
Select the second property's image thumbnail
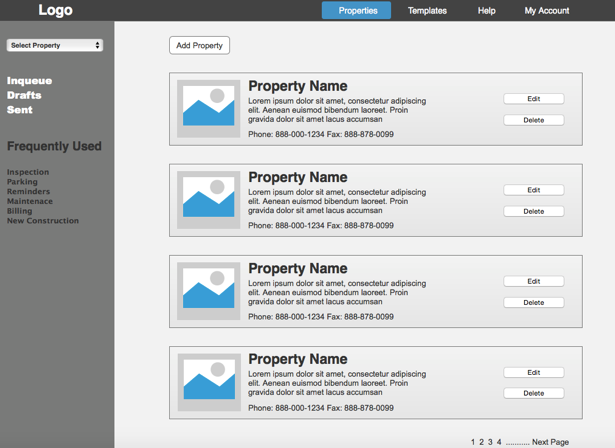click(209, 200)
